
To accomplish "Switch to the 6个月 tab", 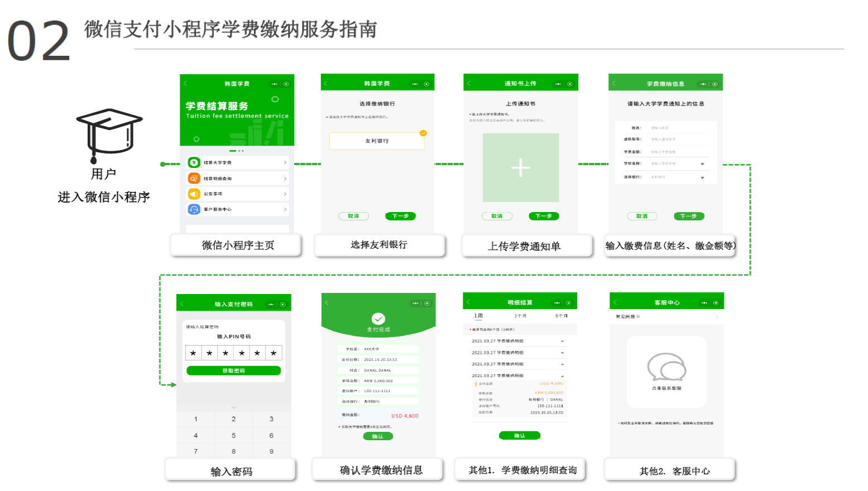I will [561, 316].
